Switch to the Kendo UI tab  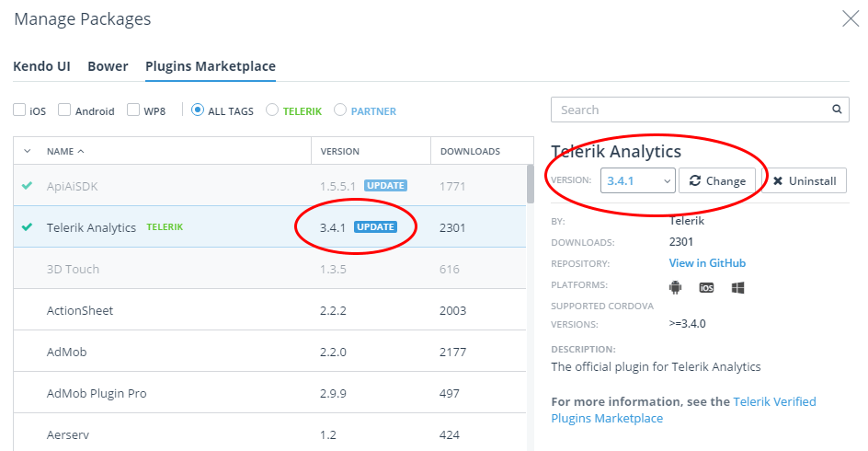pyautogui.click(x=41, y=66)
